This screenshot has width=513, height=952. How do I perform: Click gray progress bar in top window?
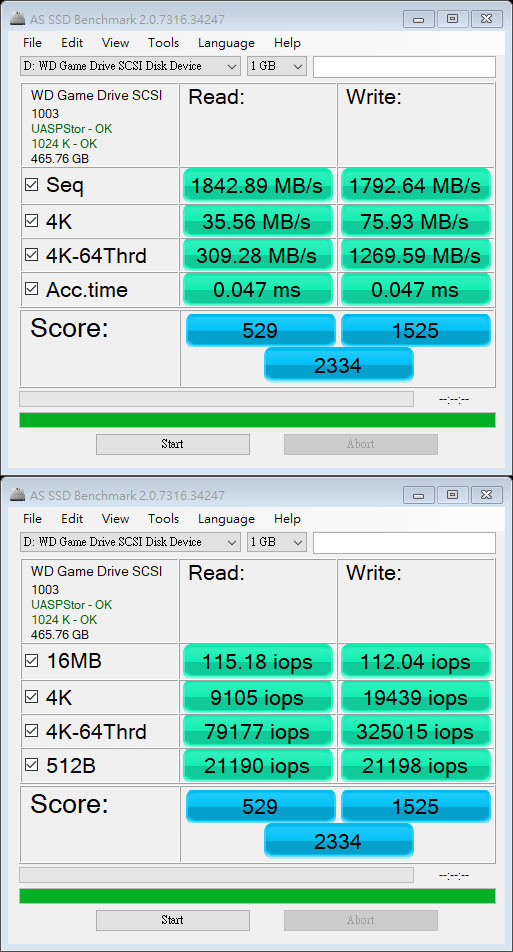click(216, 399)
